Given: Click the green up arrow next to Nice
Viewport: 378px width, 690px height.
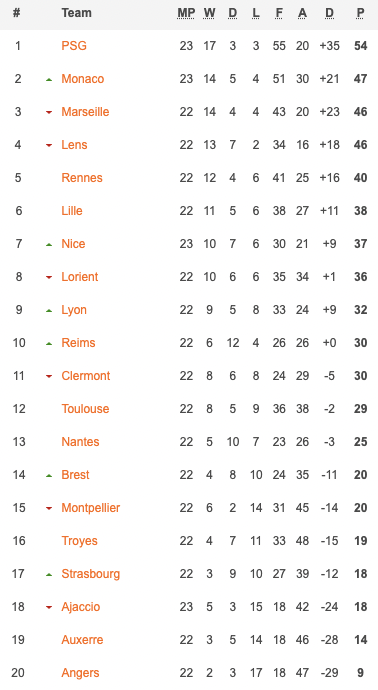Looking at the screenshot, I should [49, 245].
